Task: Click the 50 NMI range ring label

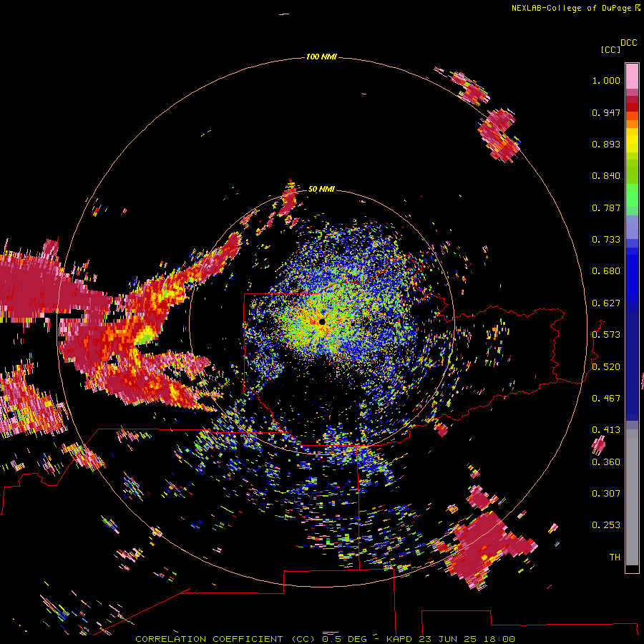Action: (321, 189)
